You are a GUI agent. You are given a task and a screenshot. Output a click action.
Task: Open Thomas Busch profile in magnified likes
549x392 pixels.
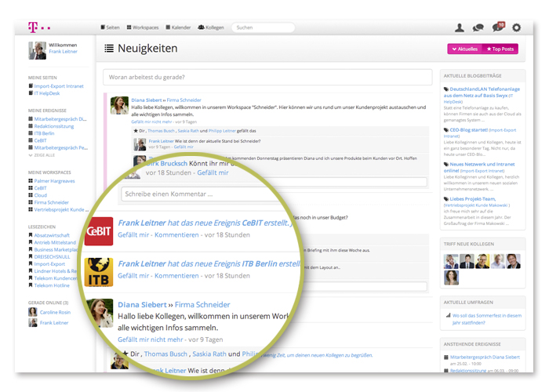[x=165, y=354]
